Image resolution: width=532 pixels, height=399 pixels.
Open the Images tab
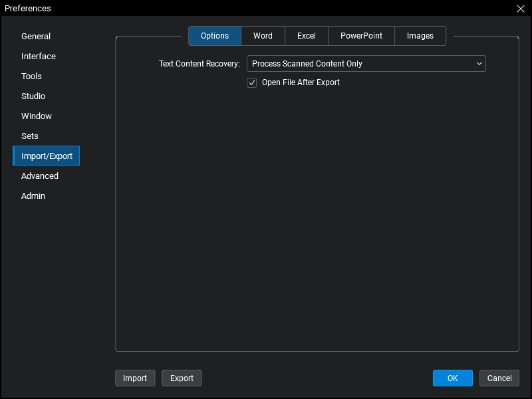click(x=420, y=36)
